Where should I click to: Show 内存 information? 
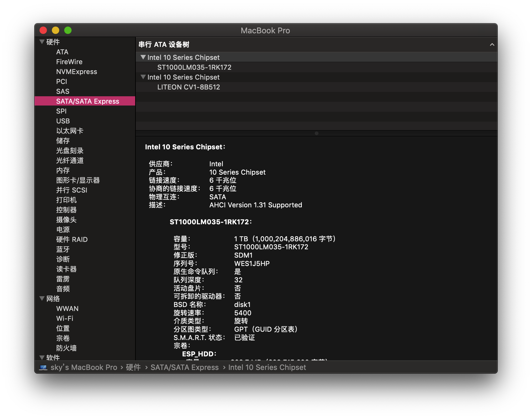coord(63,170)
